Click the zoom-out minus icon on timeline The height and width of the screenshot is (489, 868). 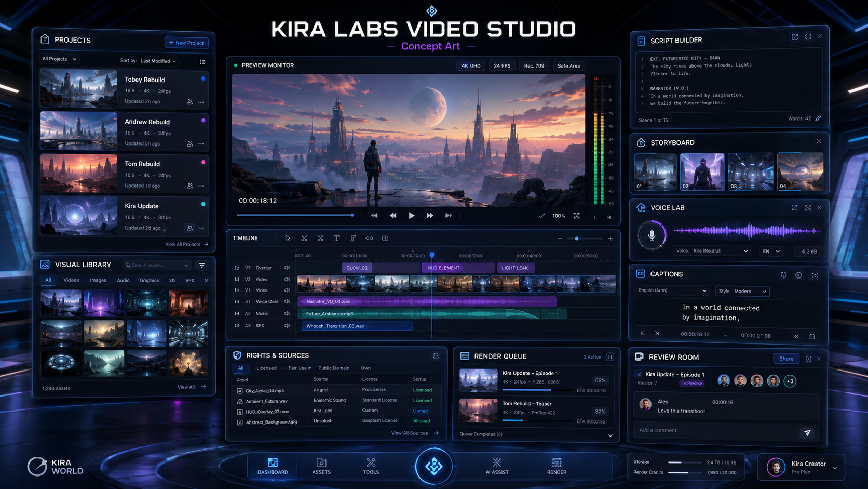(560, 239)
